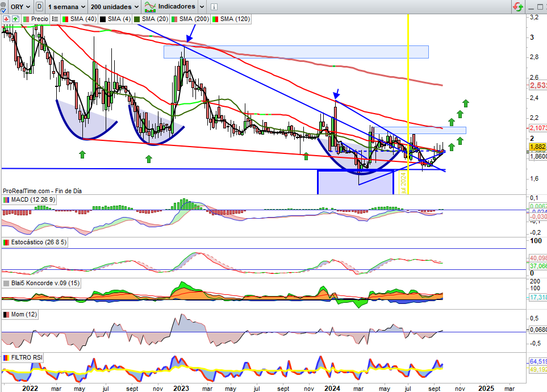547x392 pixels.
Task: Click the information icon in the toolbar
Action: click(x=214, y=7)
